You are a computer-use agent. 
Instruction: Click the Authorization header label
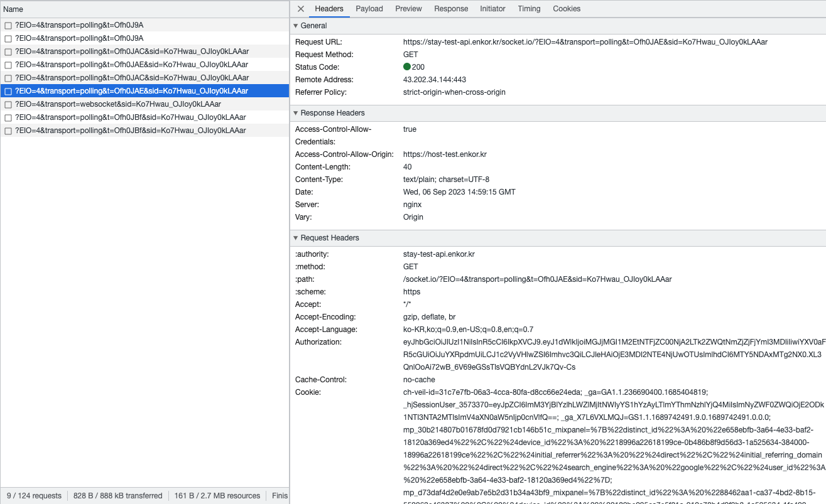click(x=318, y=342)
